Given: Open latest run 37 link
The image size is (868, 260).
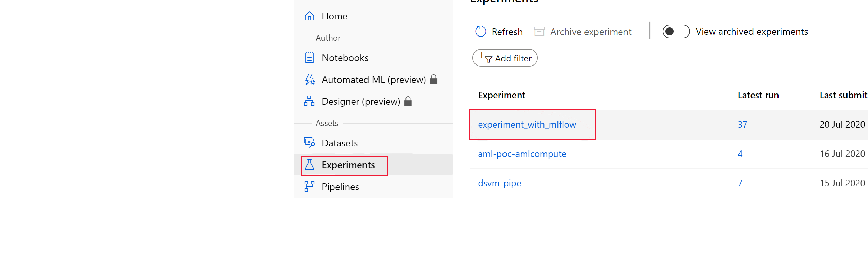Looking at the screenshot, I should tap(742, 125).
